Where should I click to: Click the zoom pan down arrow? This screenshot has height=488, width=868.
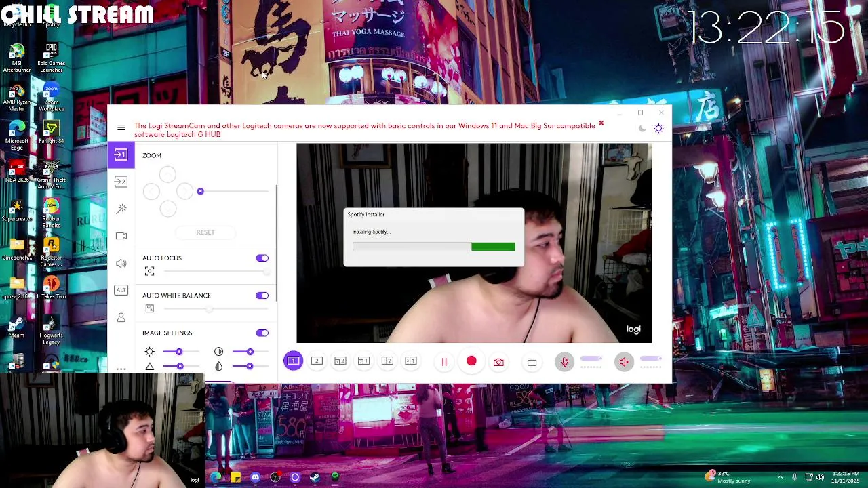click(x=167, y=208)
